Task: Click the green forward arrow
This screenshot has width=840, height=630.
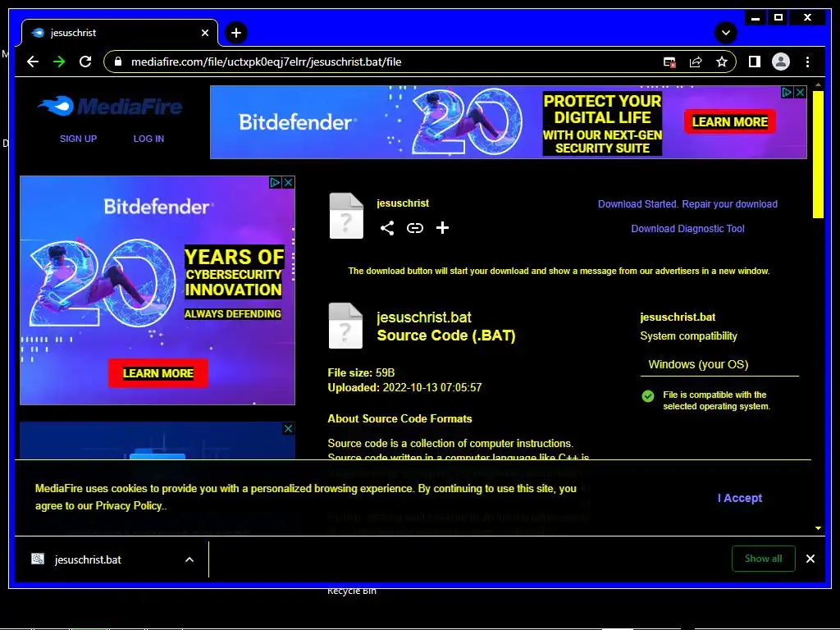Action: 59,62
